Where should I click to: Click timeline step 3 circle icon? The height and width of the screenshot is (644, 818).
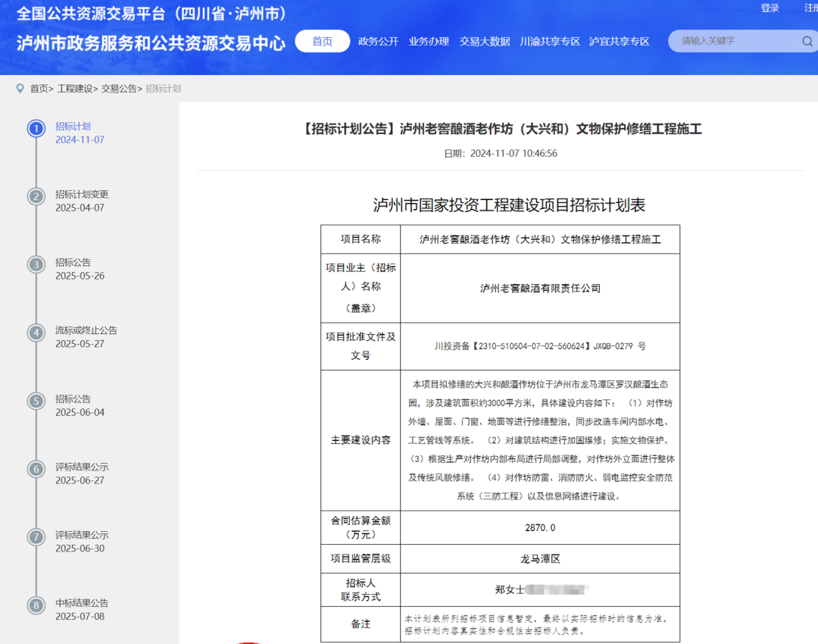pos(36,264)
